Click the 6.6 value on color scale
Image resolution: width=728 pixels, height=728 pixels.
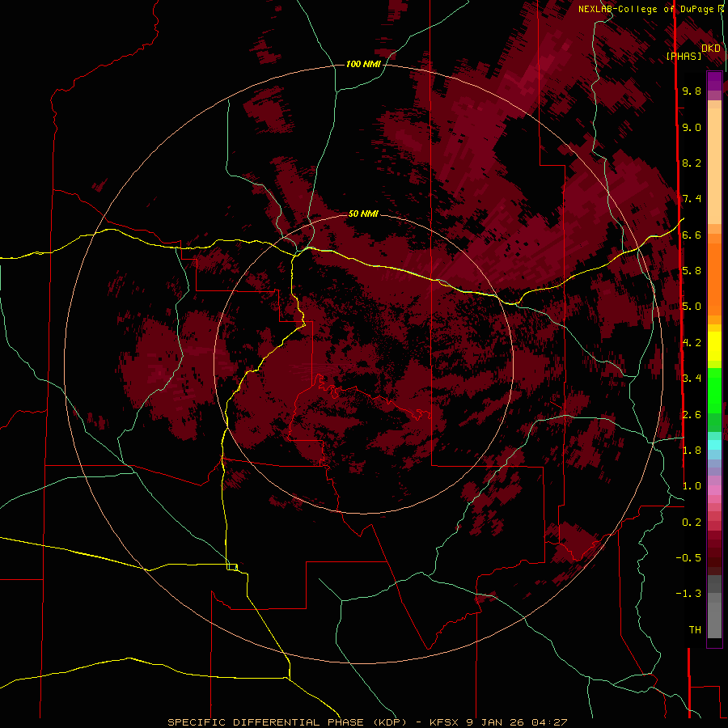click(x=692, y=235)
